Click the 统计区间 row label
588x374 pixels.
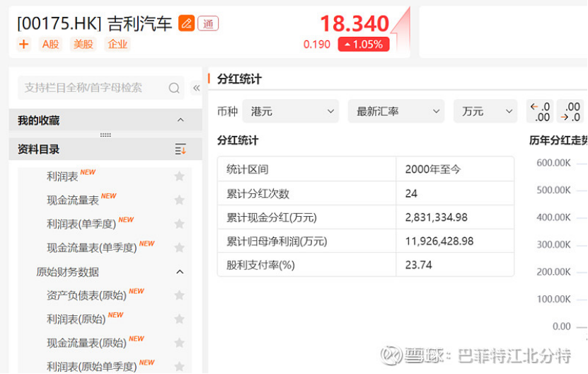point(248,169)
